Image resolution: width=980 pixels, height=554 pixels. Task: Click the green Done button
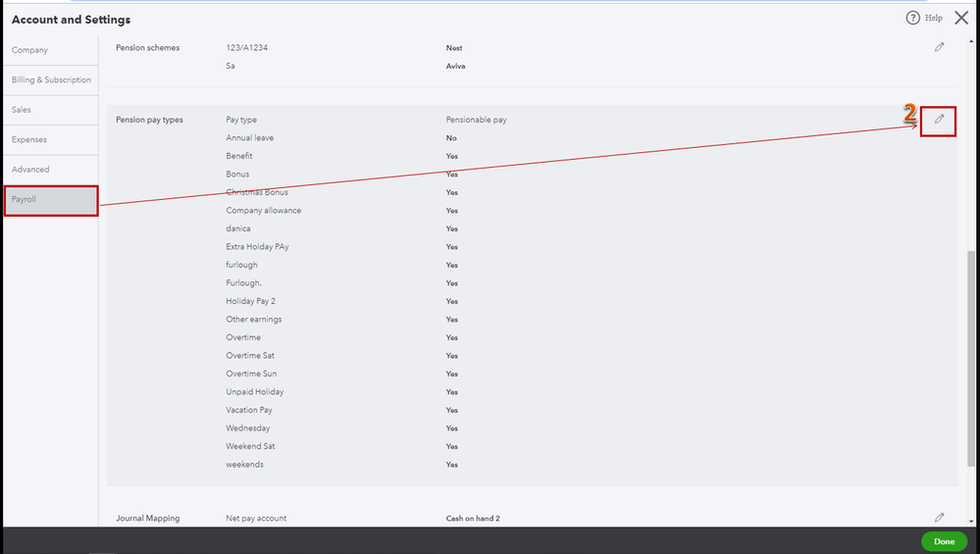pos(944,541)
